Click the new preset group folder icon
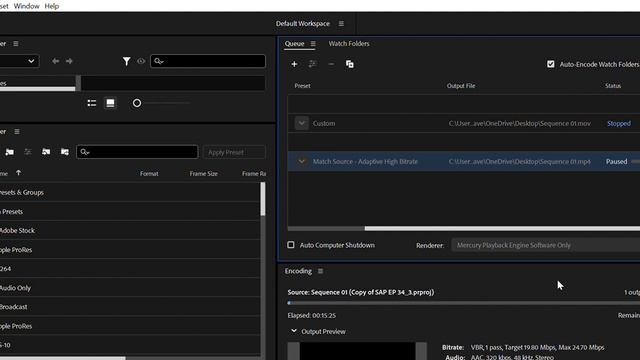Viewport: 640px width, 360px height. [x=9, y=152]
